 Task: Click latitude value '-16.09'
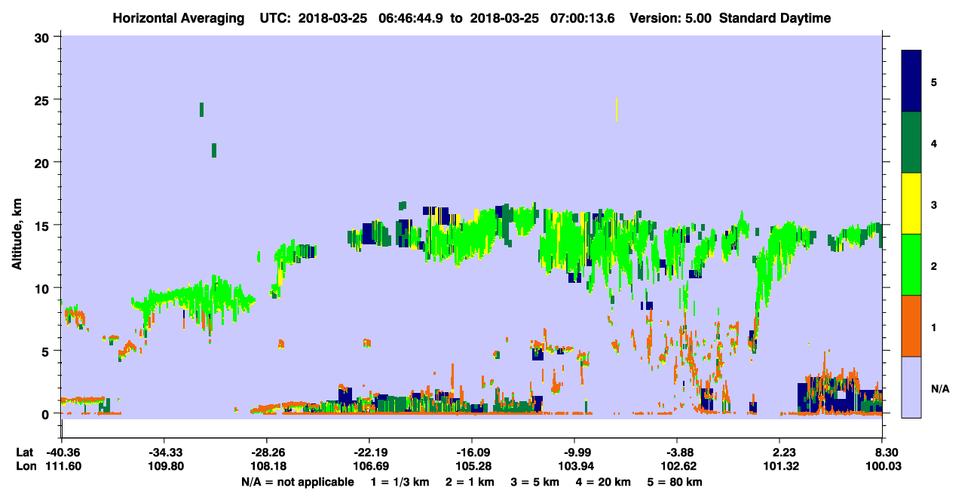pos(472,452)
